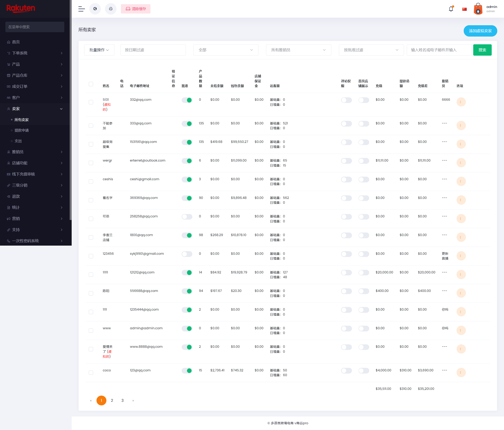Open the notification bell
The image size is (504, 430).
click(451, 9)
